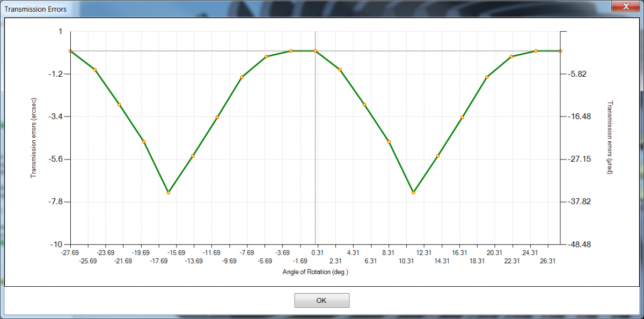Click the -17.69 x-axis tick label
The height and width of the screenshot is (319, 644).
pos(158,261)
